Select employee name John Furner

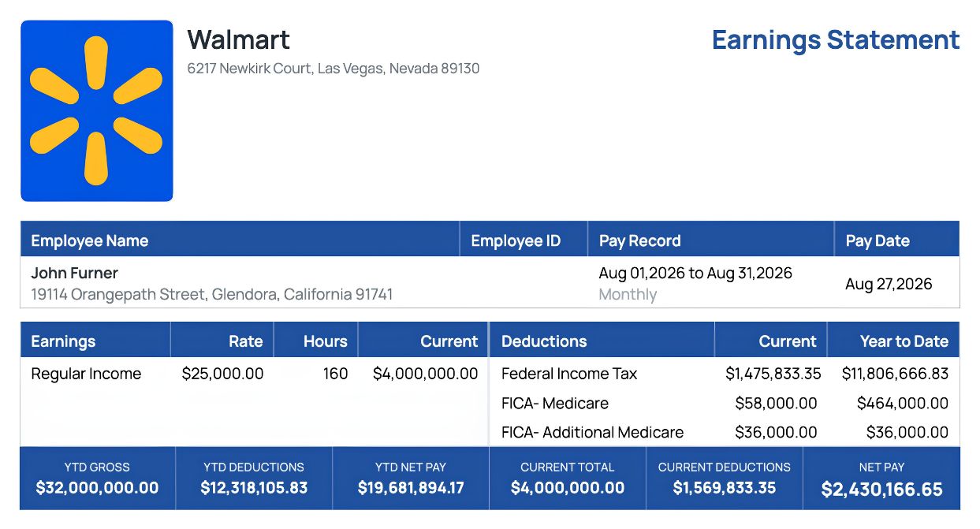(75, 273)
